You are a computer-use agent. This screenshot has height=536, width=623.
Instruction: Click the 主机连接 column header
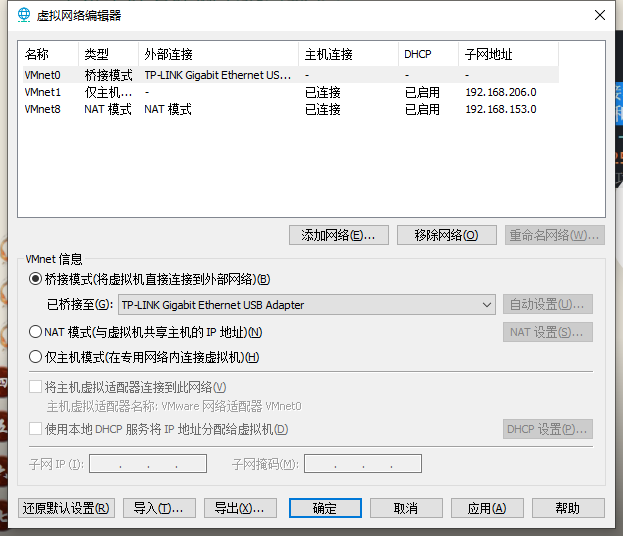(x=348, y=54)
